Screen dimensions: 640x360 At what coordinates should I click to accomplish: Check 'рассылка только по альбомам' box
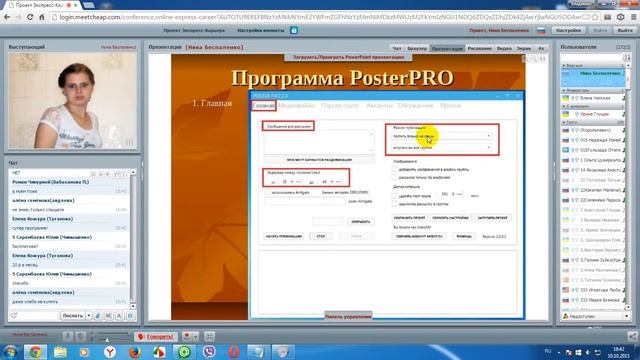[x=394, y=178]
